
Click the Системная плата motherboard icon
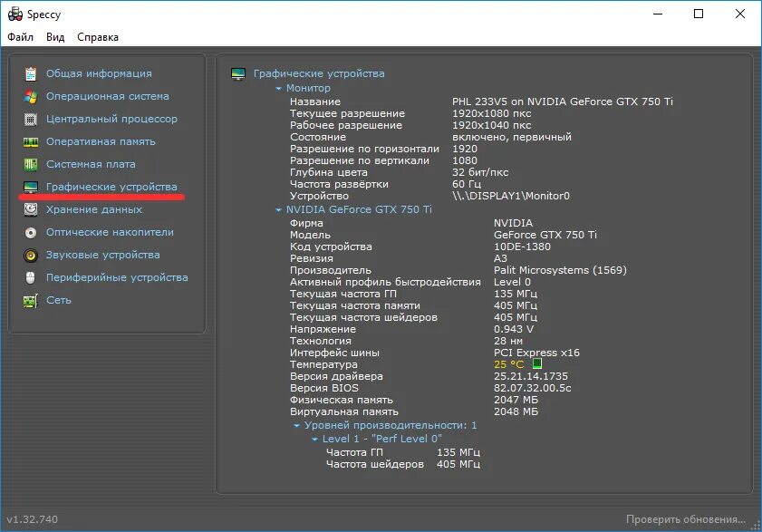click(x=31, y=164)
